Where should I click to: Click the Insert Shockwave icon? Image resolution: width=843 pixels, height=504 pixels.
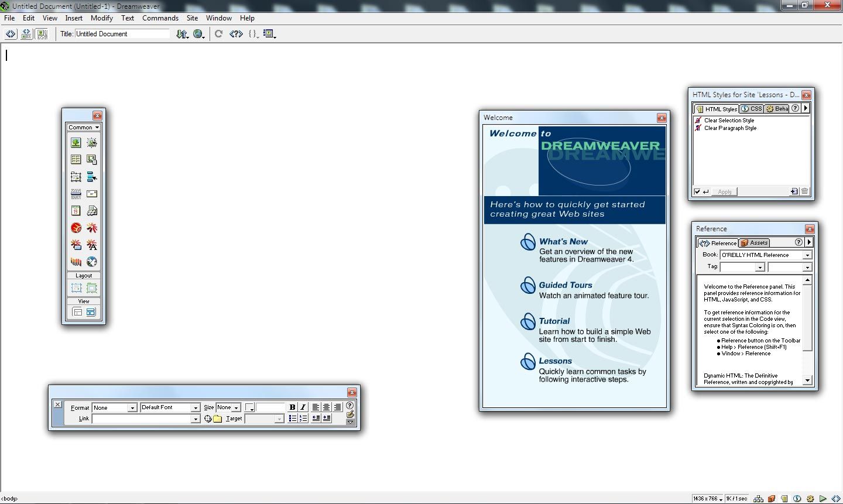pyautogui.click(x=76, y=261)
